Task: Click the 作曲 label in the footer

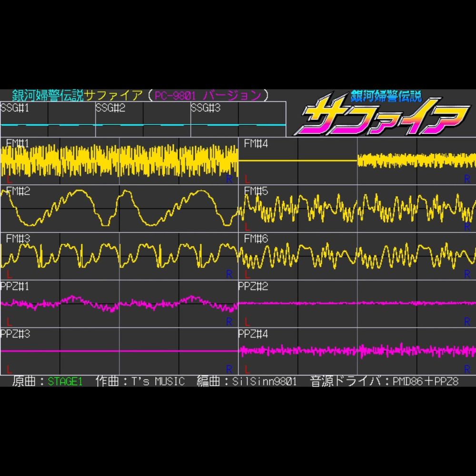Action: point(107,381)
